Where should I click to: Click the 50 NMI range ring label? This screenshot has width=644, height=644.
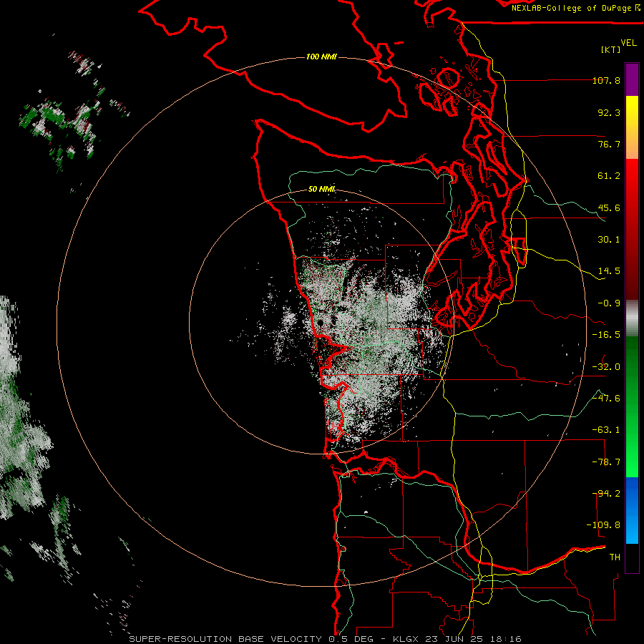[x=321, y=190]
